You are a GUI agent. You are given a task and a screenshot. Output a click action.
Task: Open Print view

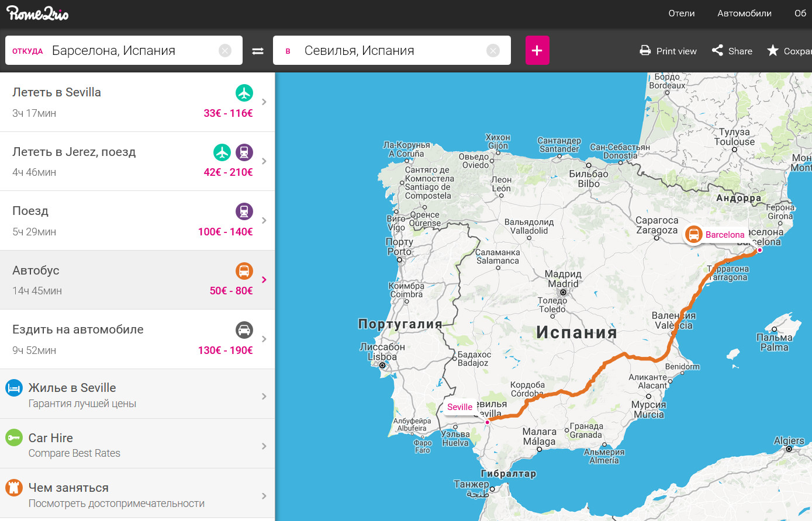668,51
